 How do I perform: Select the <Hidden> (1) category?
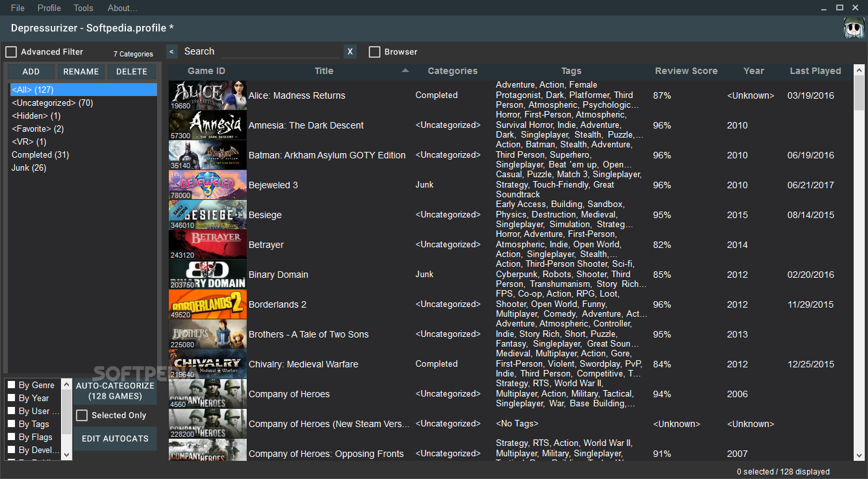83,116
